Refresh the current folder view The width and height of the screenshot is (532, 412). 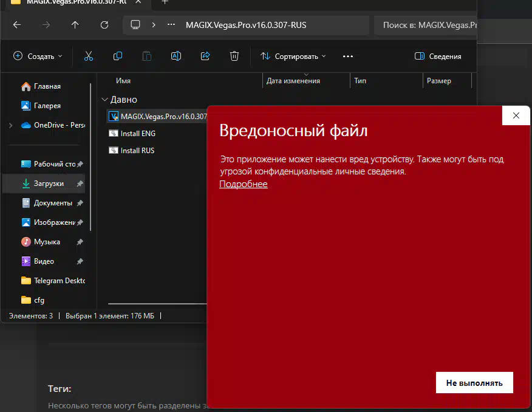(104, 25)
